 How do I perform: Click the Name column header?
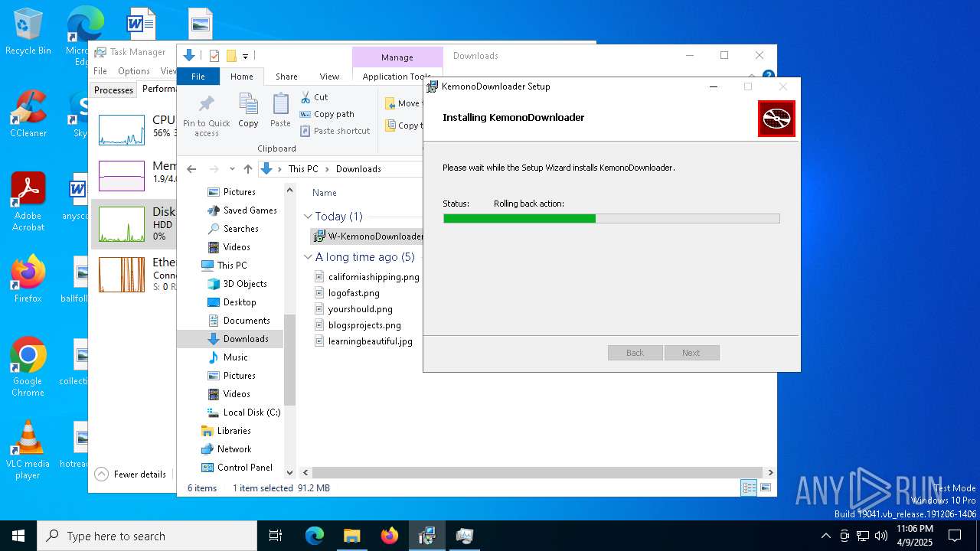pos(325,193)
